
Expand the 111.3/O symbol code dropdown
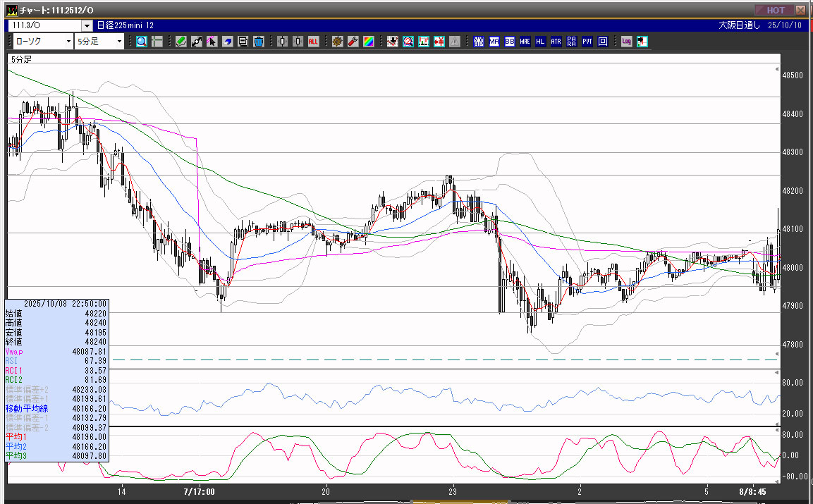tap(87, 25)
